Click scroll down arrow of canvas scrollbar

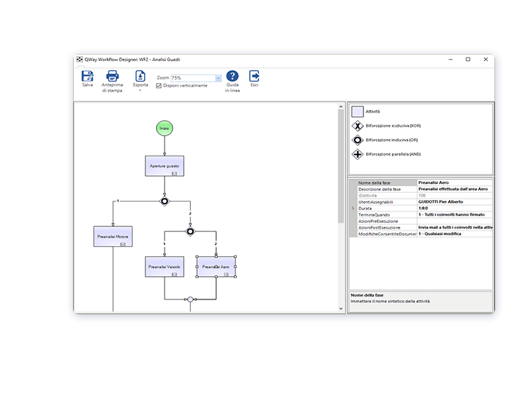341,309
